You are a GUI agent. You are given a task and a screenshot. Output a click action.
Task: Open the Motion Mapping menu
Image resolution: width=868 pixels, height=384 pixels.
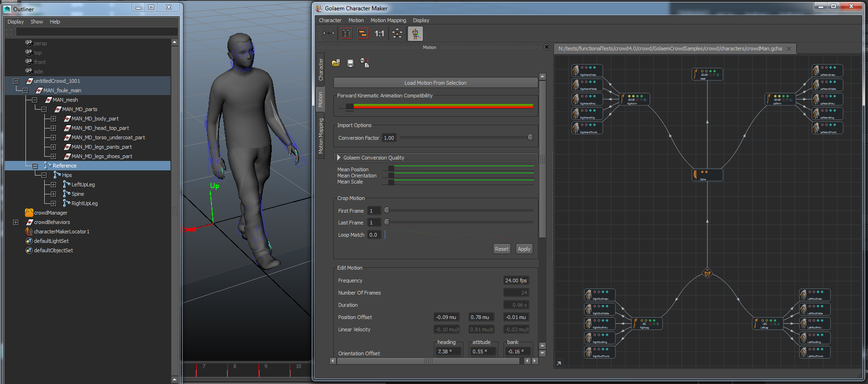coord(388,20)
